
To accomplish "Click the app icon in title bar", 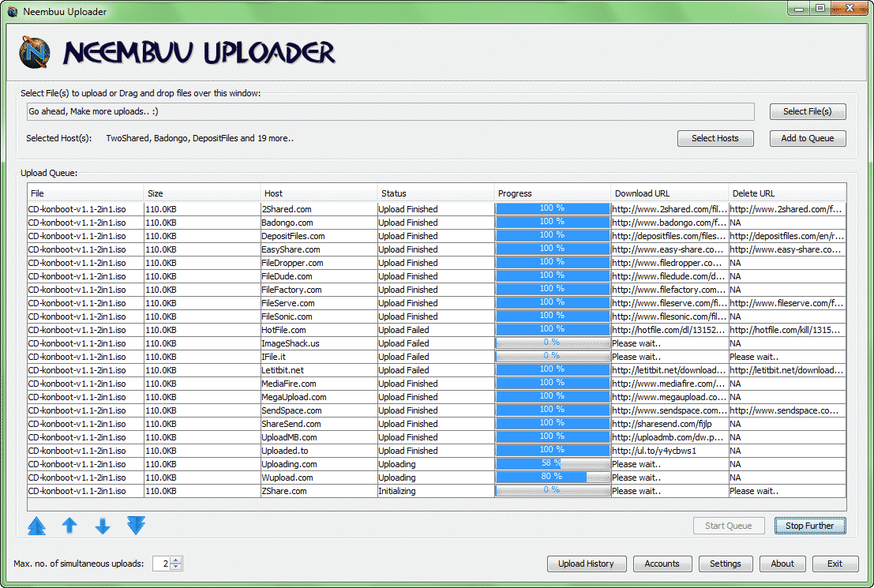I will click(x=12, y=12).
